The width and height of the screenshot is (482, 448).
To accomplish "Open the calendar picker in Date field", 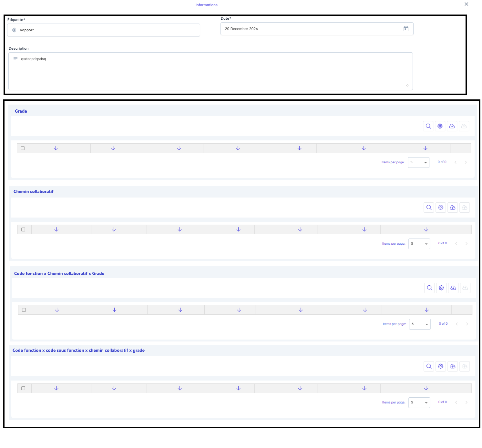I will (406, 29).
